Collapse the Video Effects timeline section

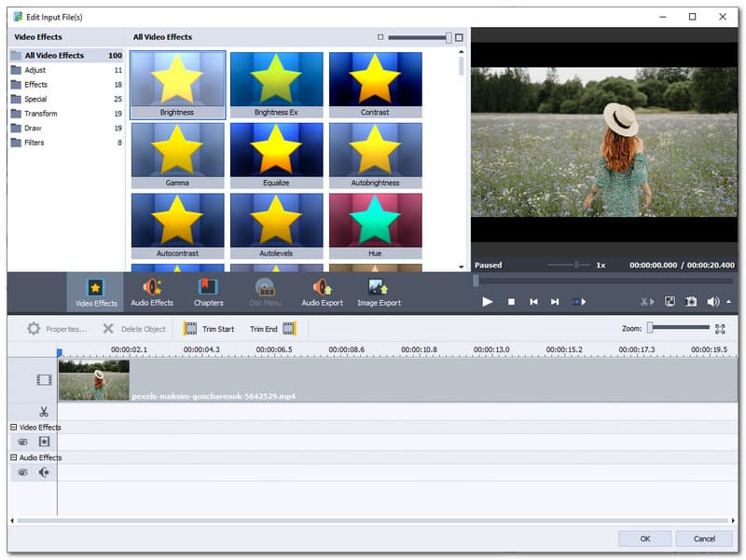13,428
